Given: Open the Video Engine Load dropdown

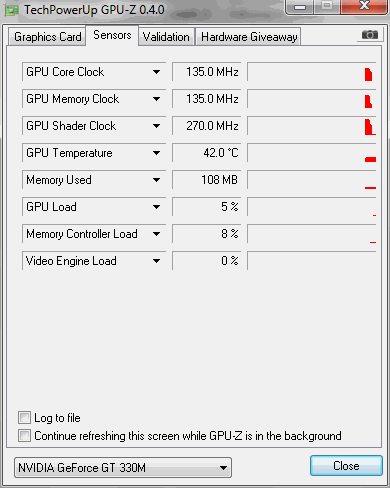Looking at the screenshot, I should pos(156,261).
